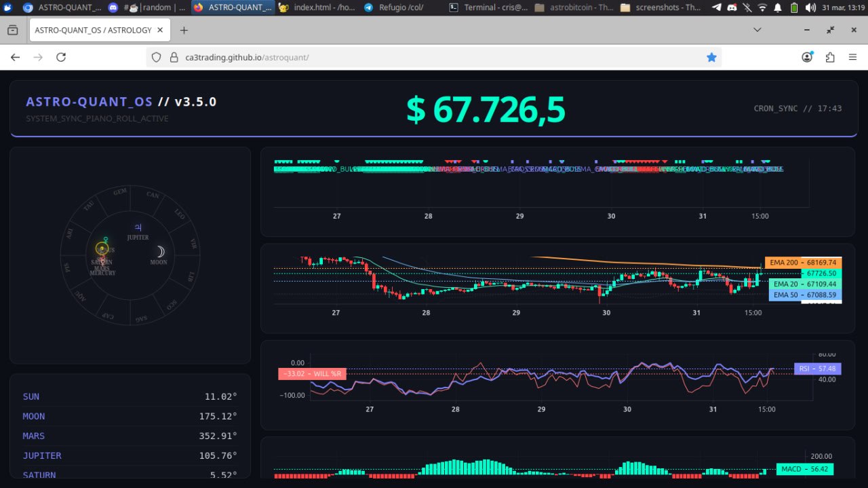868x488 pixels.
Task: Switch to the Telegram Refugio taskbar window
Action: pyautogui.click(x=403, y=7)
